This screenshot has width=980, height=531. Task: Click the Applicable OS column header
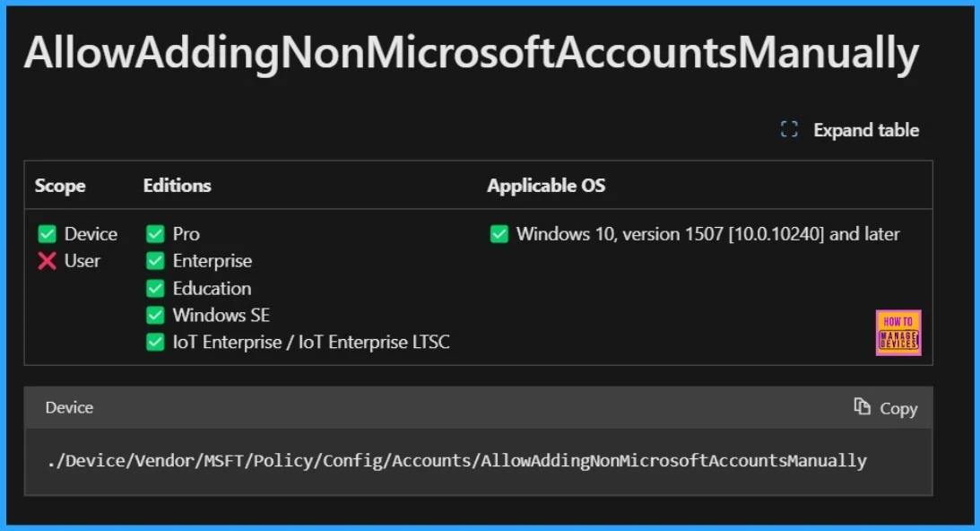(546, 186)
